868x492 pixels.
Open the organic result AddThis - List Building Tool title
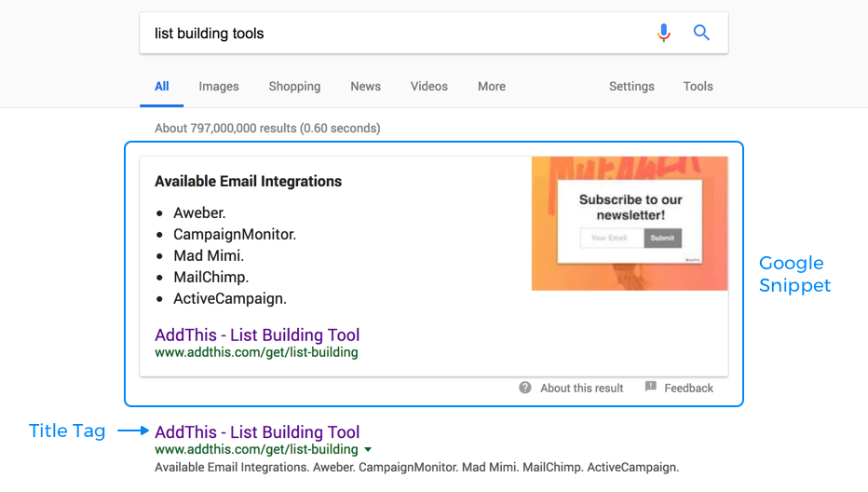[257, 431]
